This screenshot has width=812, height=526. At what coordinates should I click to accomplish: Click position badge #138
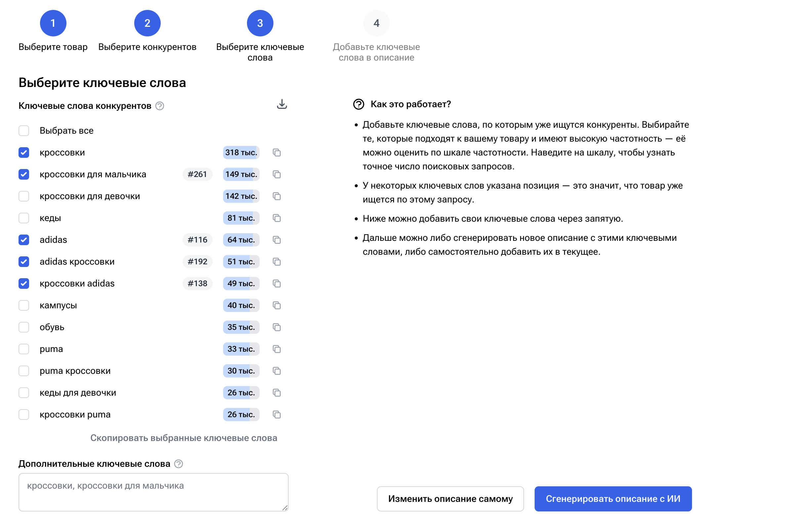coord(197,284)
